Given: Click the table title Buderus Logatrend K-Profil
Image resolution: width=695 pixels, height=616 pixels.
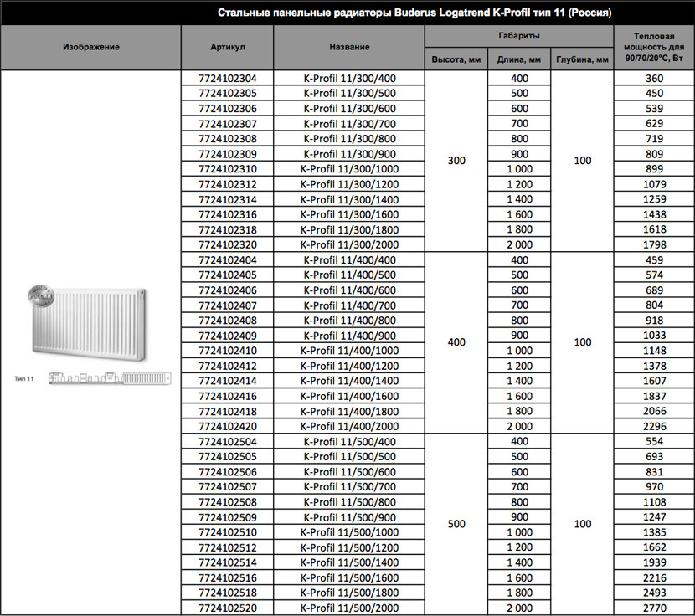Looking at the screenshot, I should (414, 13).
